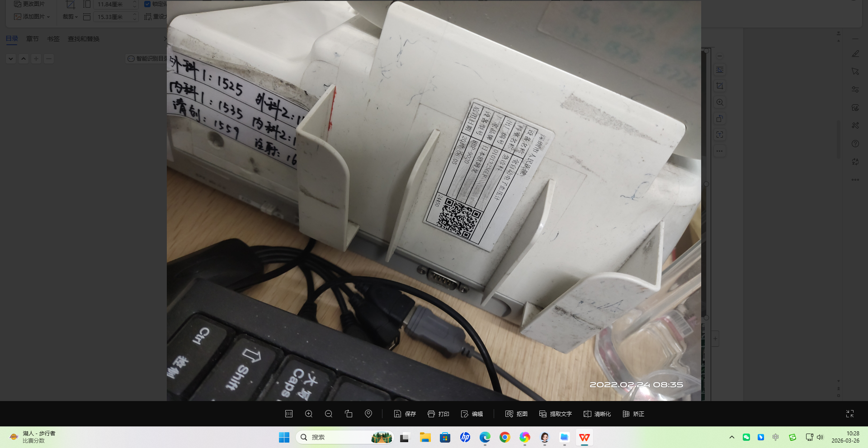
Task: Select the pen annotation icon on the right sidebar
Action: tap(855, 53)
